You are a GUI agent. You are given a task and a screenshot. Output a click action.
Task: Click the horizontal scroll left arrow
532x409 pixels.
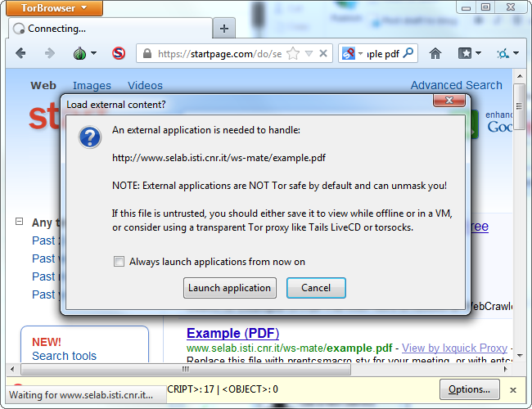pyautogui.click(x=12, y=369)
